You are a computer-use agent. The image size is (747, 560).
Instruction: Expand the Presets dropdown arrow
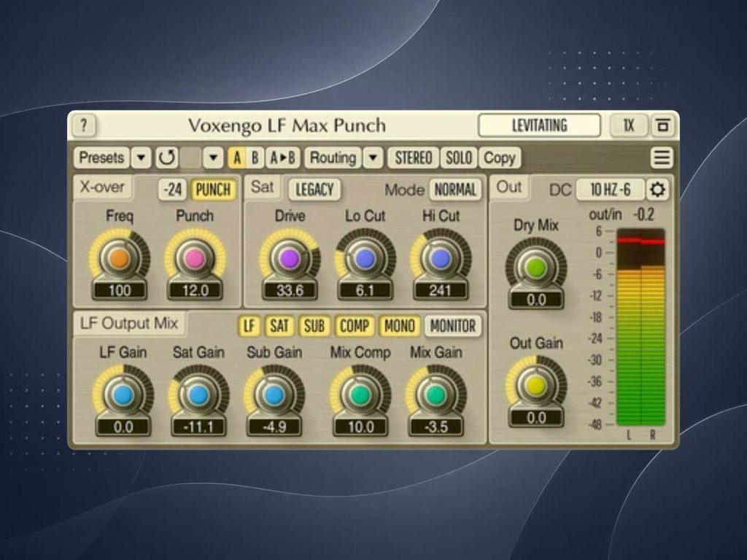tap(141, 157)
